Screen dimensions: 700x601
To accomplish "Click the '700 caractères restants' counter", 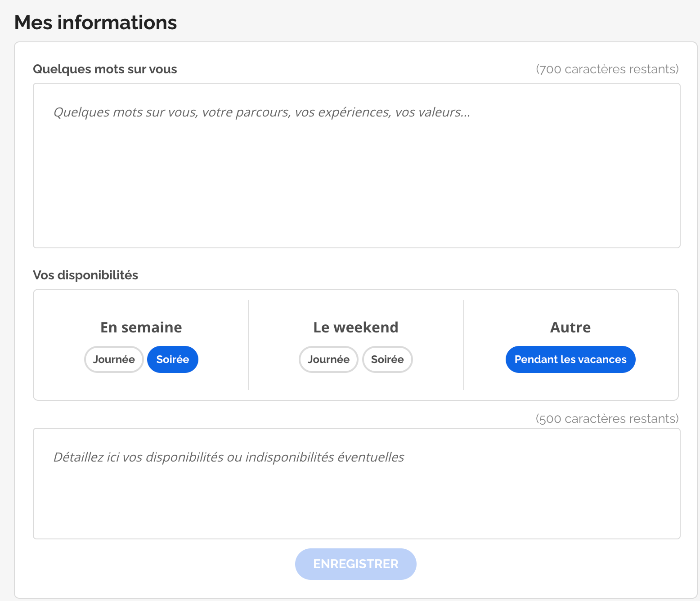I will pos(607,69).
